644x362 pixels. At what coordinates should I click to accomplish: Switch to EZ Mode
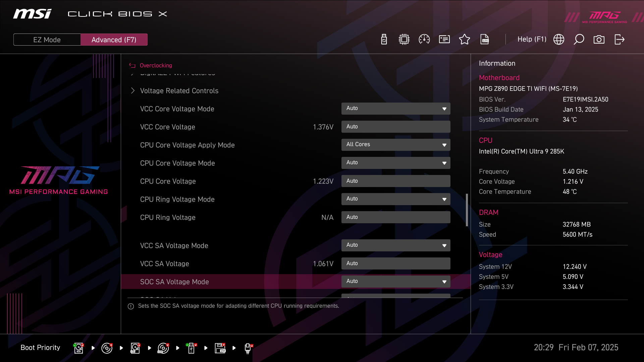pyautogui.click(x=47, y=40)
